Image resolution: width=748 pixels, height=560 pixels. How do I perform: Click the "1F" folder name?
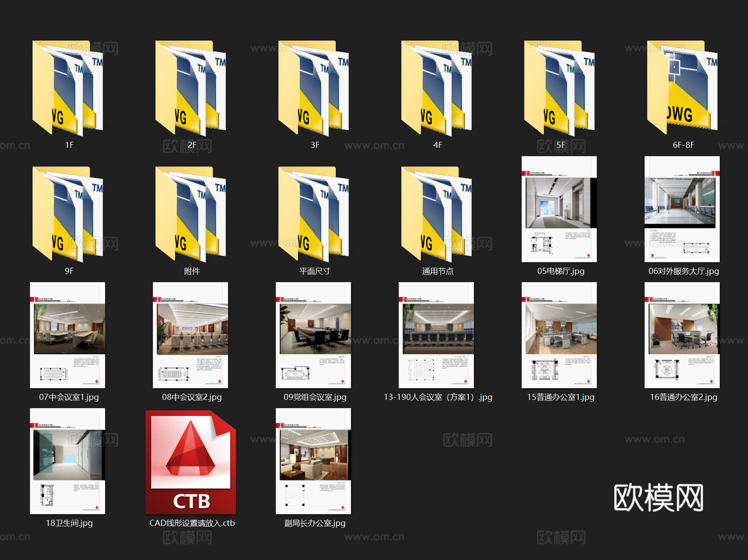click(x=69, y=145)
